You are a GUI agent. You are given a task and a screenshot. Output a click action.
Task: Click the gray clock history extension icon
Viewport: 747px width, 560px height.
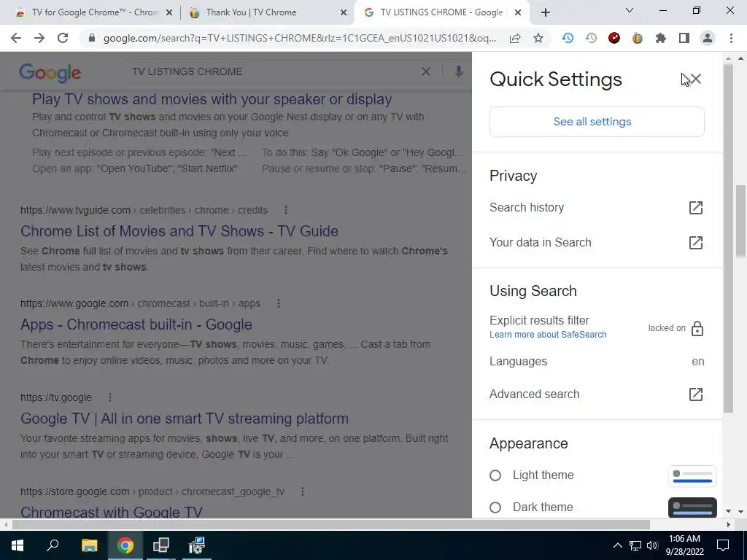coord(591,38)
